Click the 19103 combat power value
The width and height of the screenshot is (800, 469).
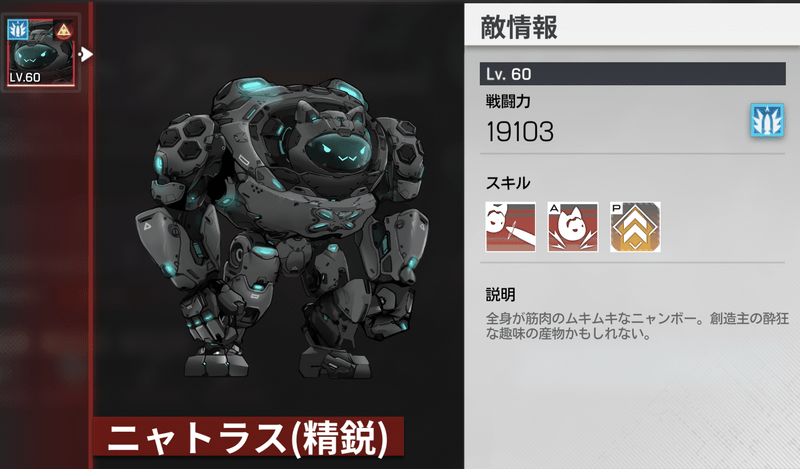(519, 132)
